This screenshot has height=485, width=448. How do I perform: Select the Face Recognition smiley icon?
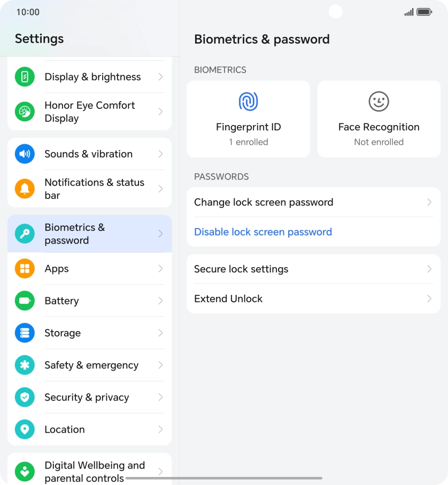379,101
